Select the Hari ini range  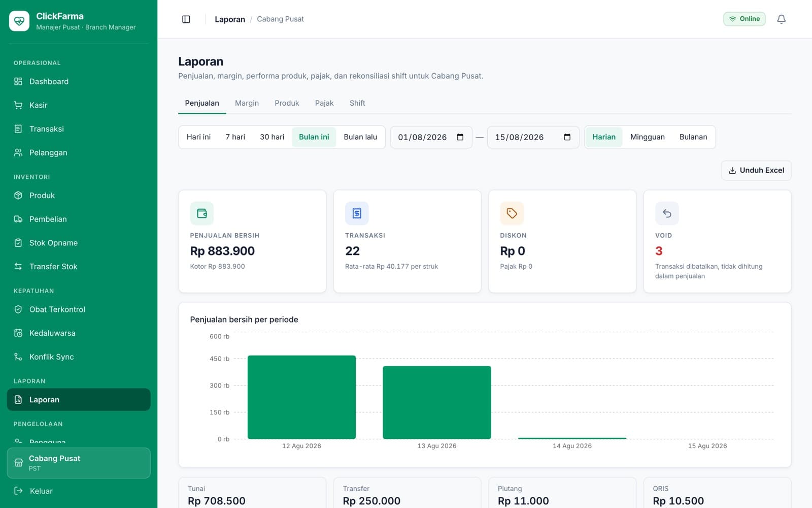(x=198, y=137)
